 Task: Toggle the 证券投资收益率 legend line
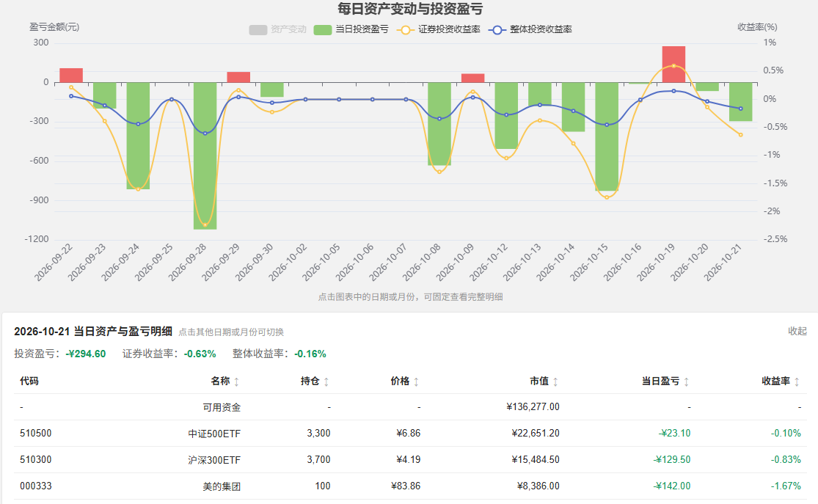click(438, 30)
